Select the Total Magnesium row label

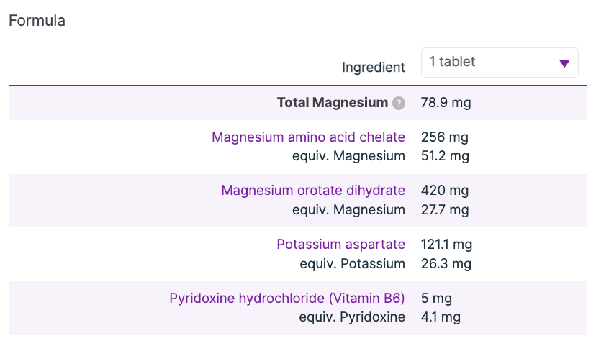point(332,103)
